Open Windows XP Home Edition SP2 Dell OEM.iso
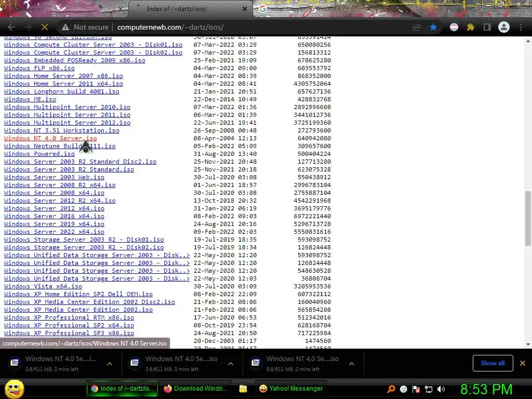This screenshot has height=399, width=532. 78,295
